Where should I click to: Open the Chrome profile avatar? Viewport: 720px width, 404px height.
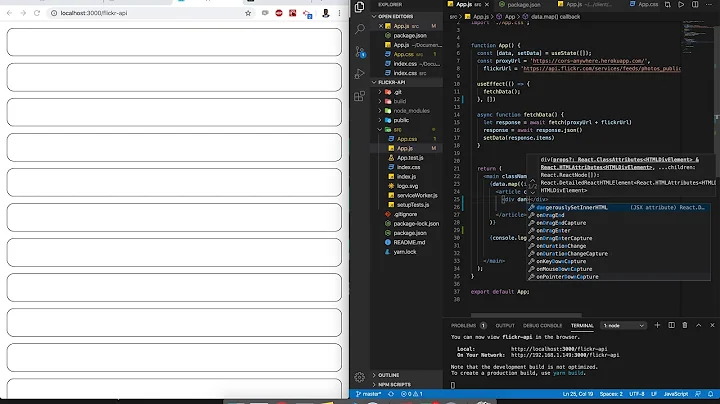(326, 13)
